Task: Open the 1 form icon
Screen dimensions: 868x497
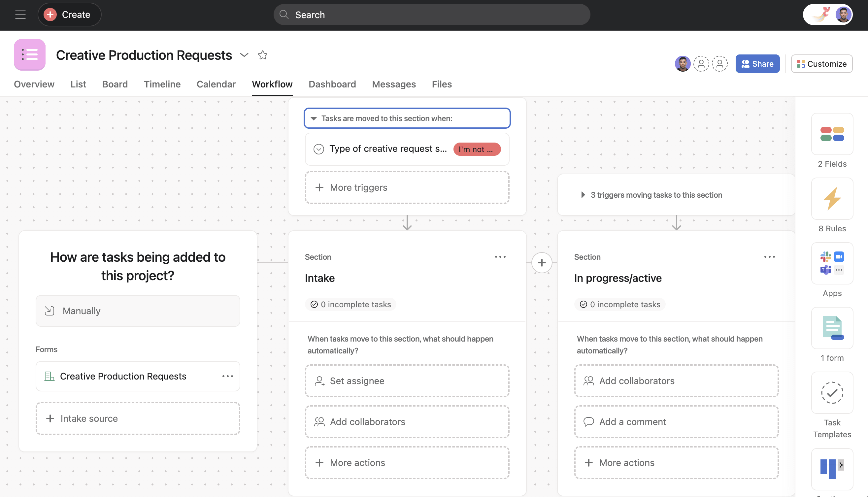Action: [x=832, y=328]
